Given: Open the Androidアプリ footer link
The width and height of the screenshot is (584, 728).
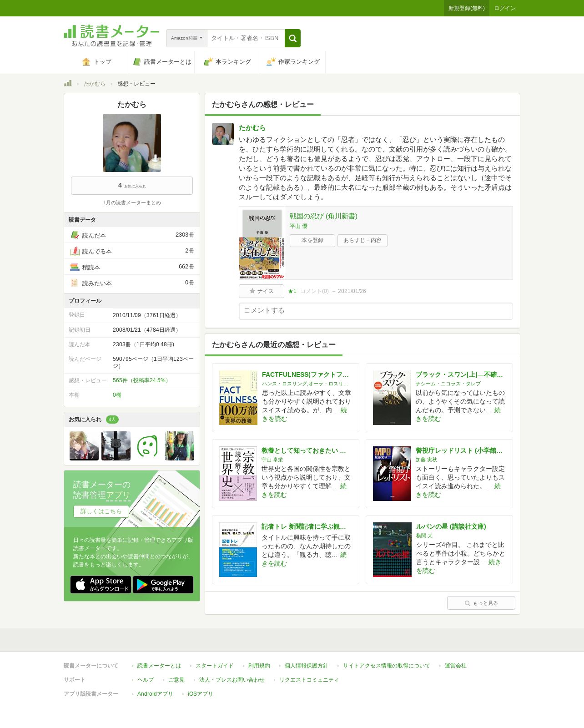Looking at the screenshot, I should tap(155, 694).
